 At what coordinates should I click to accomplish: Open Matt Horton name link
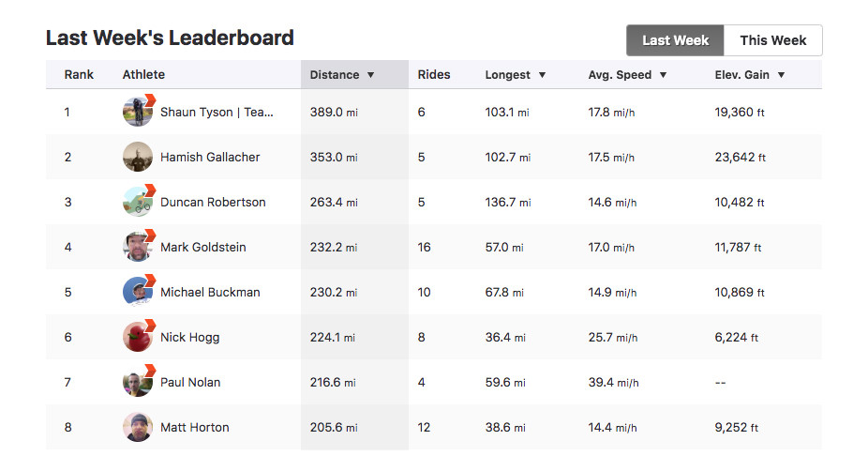(x=195, y=427)
